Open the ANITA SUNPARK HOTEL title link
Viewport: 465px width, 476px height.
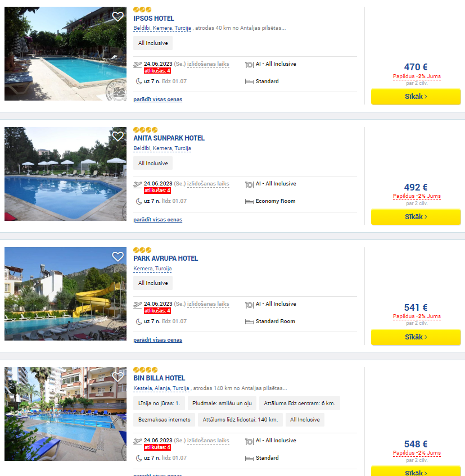(169, 138)
